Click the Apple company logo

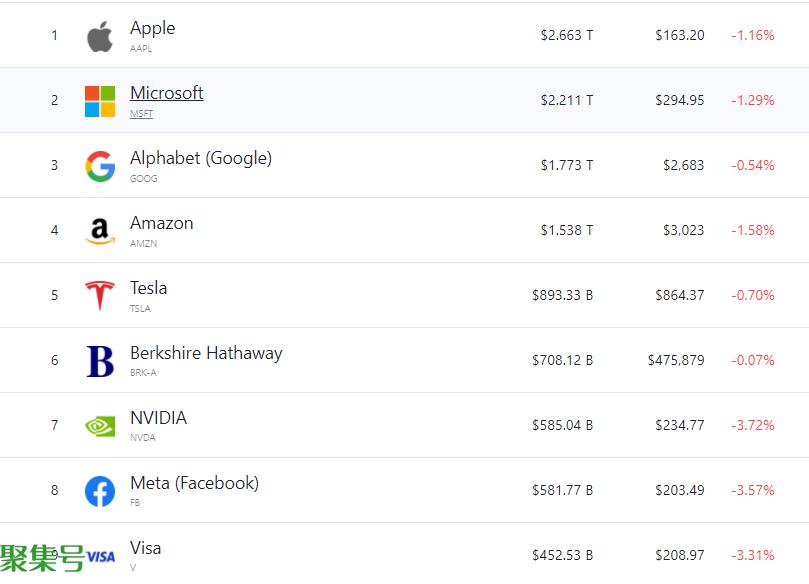click(x=100, y=36)
